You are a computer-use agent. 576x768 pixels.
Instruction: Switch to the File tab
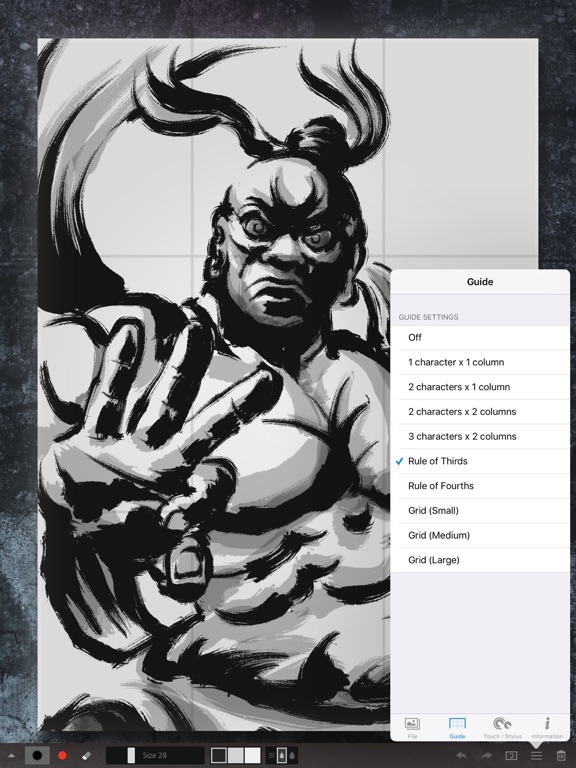(412, 728)
